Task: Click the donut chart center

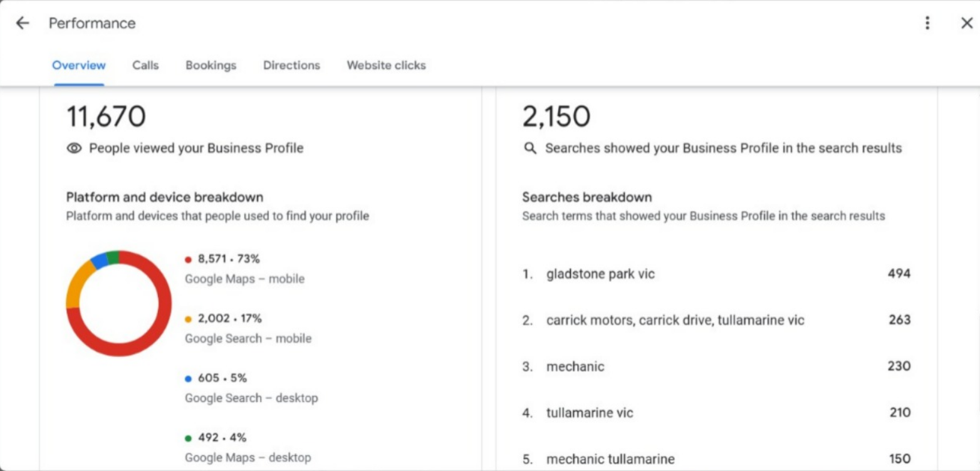Action: pyautogui.click(x=119, y=304)
